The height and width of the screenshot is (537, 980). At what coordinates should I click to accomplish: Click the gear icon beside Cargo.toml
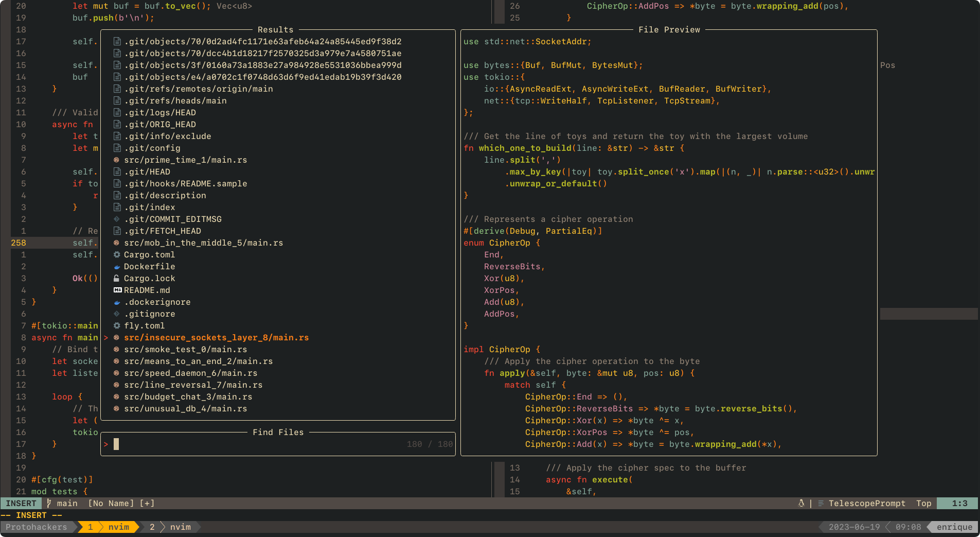(117, 254)
